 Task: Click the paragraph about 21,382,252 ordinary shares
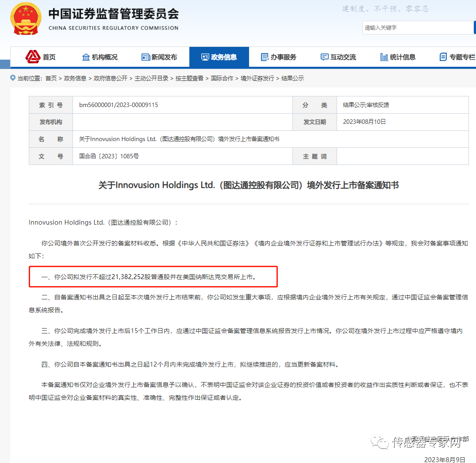[149, 277]
